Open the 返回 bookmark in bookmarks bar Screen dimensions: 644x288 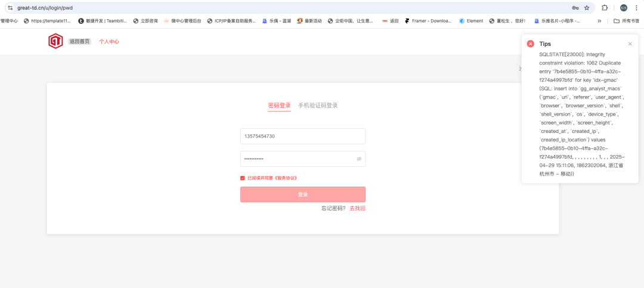point(390,20)
